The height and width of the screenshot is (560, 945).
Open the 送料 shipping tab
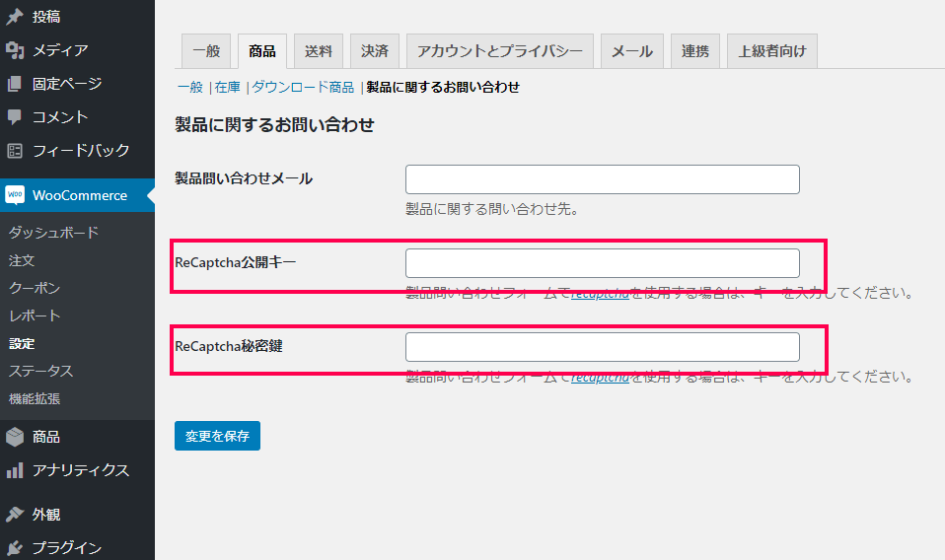[319, 51]
